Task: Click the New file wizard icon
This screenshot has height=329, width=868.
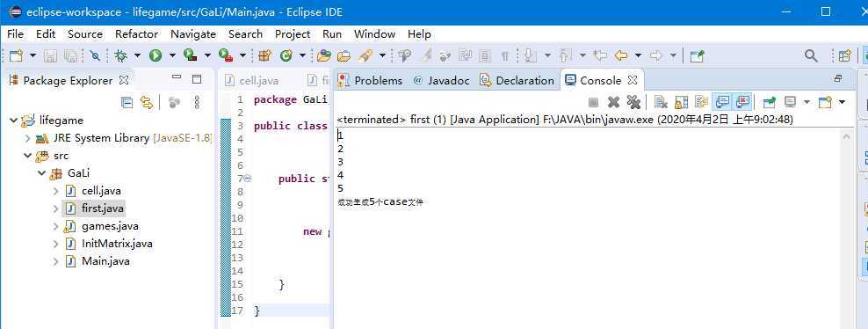Action: [17, 55]
